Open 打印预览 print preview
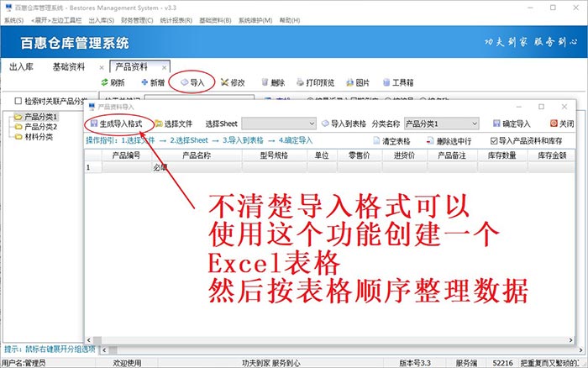The width and height of the screenshot is (588, 368). 315,82
